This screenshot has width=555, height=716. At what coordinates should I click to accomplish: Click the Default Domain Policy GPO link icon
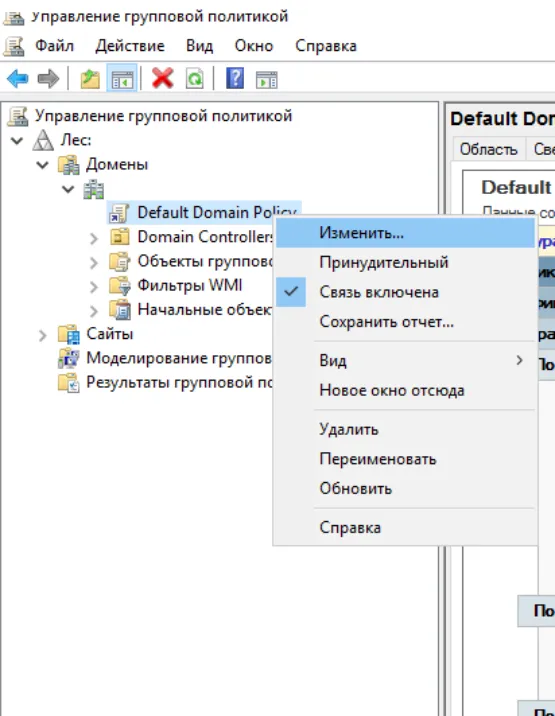click(119, 213)
